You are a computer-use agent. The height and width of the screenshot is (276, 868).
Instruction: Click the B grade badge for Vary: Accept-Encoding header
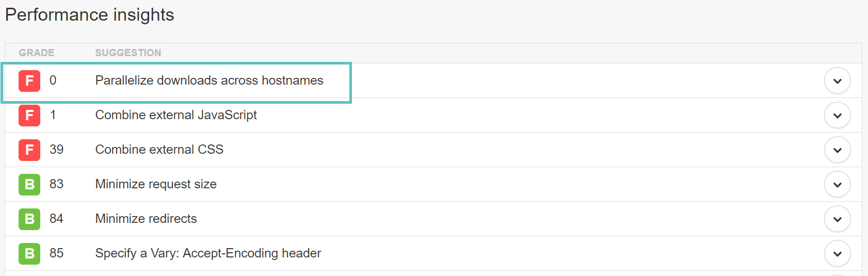(29, 254)
